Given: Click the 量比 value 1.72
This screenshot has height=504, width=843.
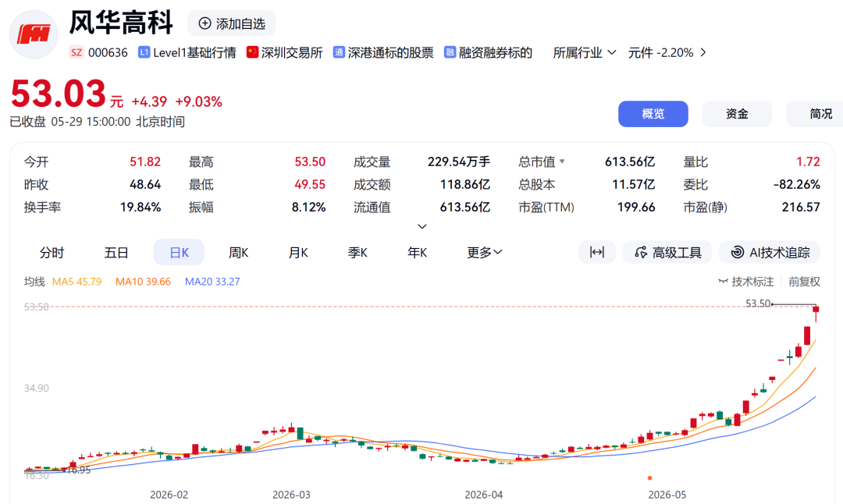Looking at the screenshot, I should pos(808,161).
